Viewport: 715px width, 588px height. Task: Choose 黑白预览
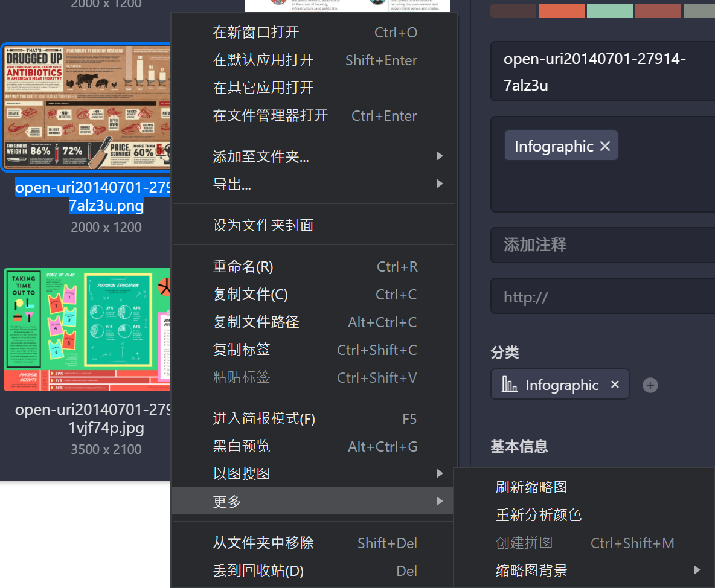[x=314, y=446]
